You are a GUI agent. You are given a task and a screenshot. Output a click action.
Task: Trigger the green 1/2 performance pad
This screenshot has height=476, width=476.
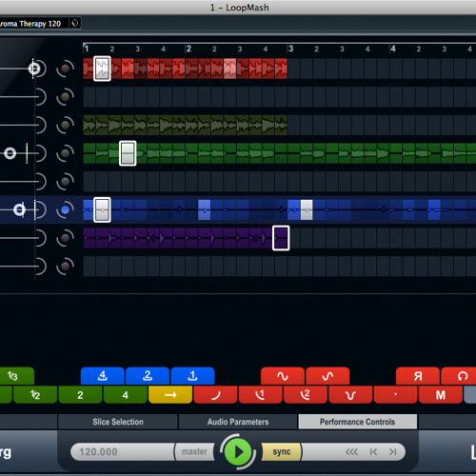pyautogui.click(x=35, y=395)
